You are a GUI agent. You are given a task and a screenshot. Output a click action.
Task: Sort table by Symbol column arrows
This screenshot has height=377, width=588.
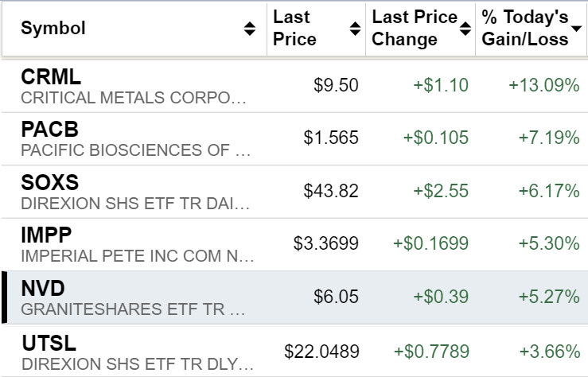click(x=250, y=29)
